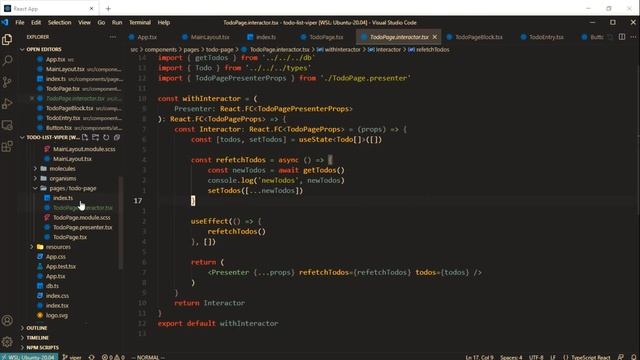Open the Help menu
Screen dimensions: 640x360
[164, 22]
